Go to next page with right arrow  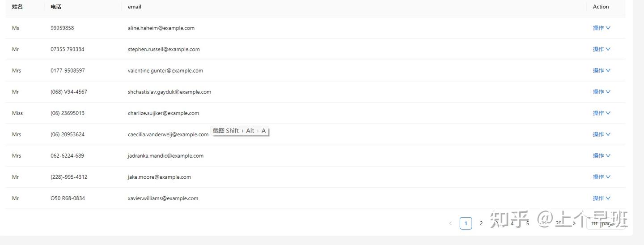coord(574,224)
